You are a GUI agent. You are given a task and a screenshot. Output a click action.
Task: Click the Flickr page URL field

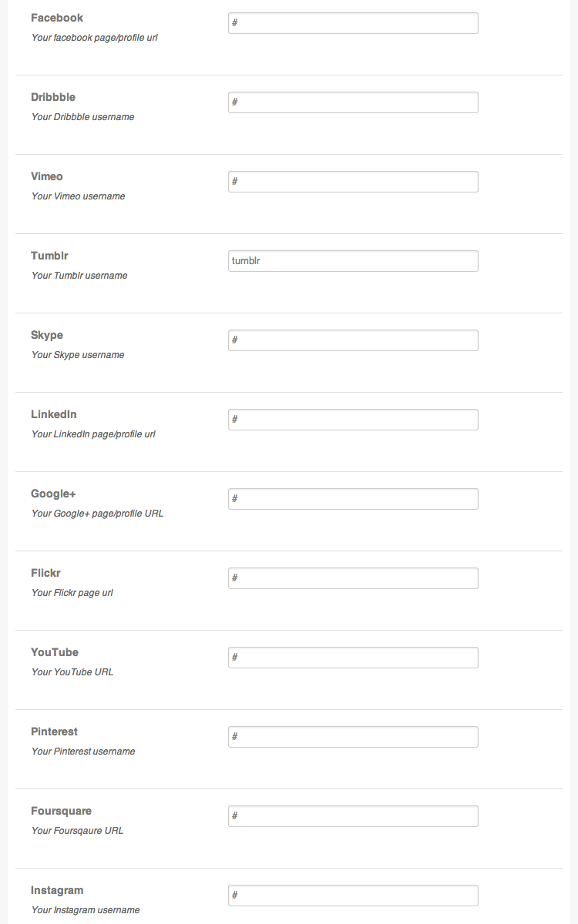(353, 578)
